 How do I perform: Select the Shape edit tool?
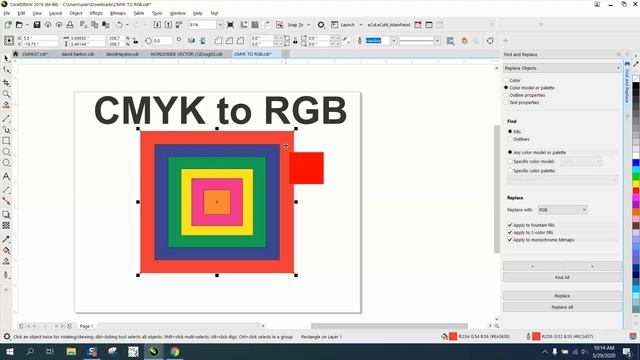pyautogui.click(x=6, y=70)
